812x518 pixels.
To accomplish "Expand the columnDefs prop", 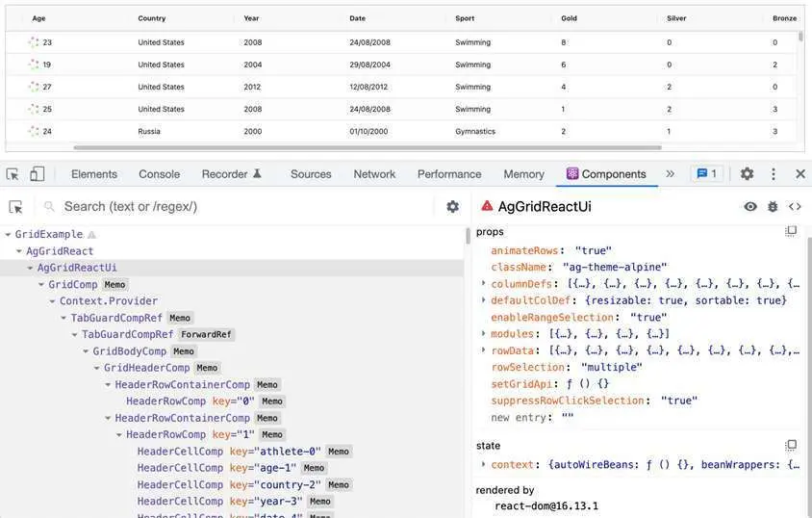I will pos(483,283).
